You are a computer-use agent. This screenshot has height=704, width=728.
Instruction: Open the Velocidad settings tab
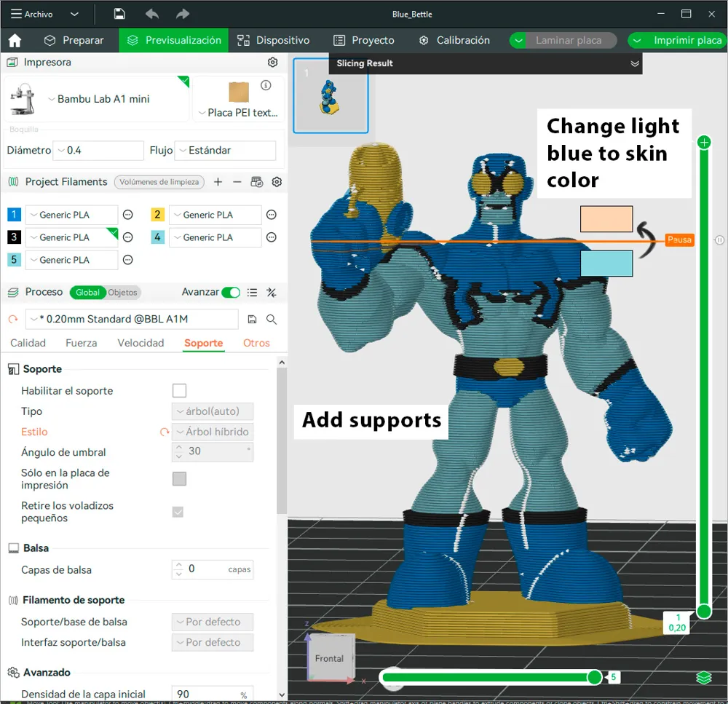click(x=141, y=343)
